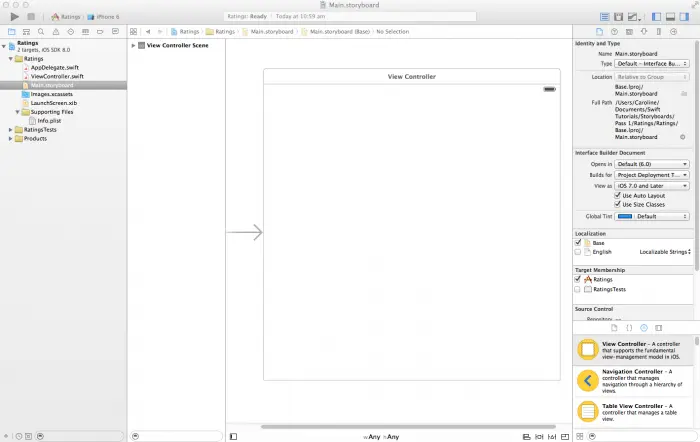
Task: Open Localizable Strings dropdown for English
Action: click(665, 252)
